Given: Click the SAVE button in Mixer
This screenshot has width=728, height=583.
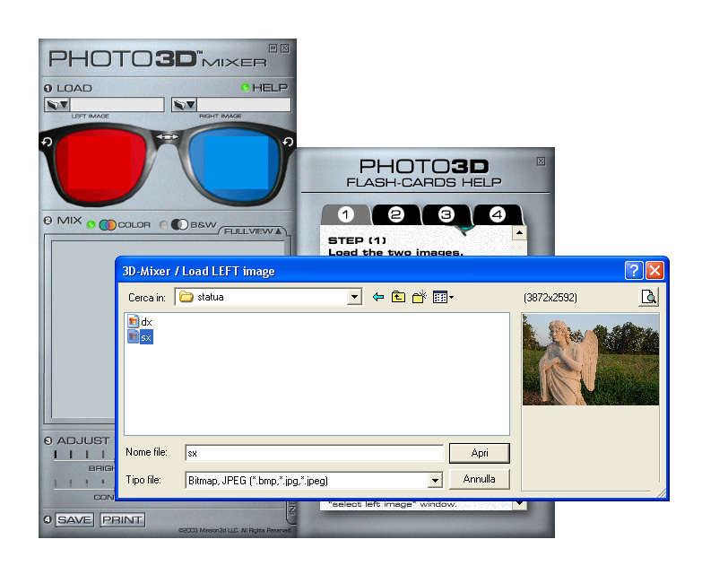Looking at the screenshot, I should tap(74, 520).
